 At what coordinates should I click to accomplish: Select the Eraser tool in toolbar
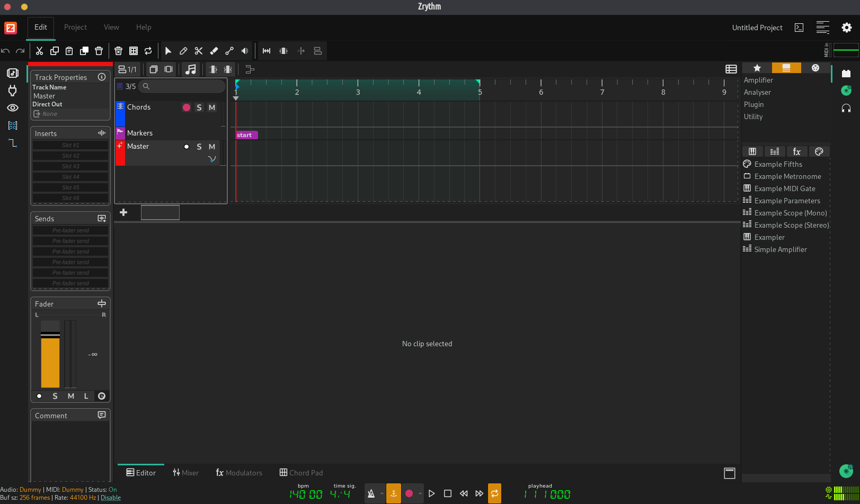[214, 51]
